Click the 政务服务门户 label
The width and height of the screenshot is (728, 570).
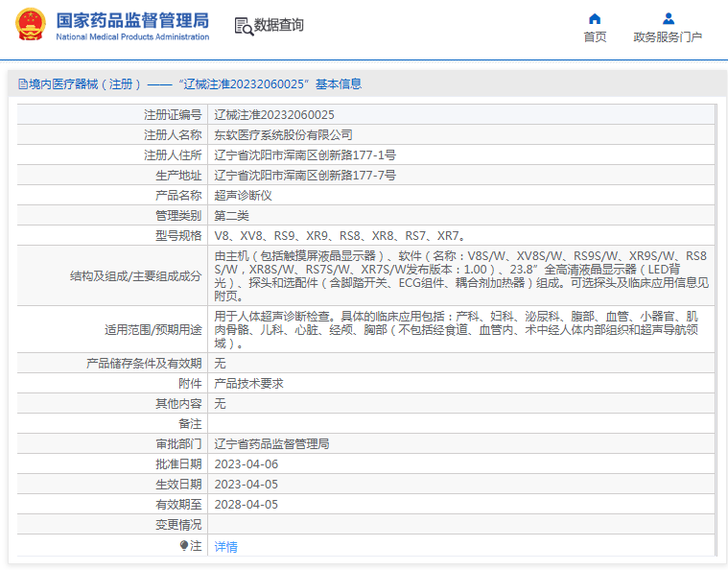click(668, 37)
